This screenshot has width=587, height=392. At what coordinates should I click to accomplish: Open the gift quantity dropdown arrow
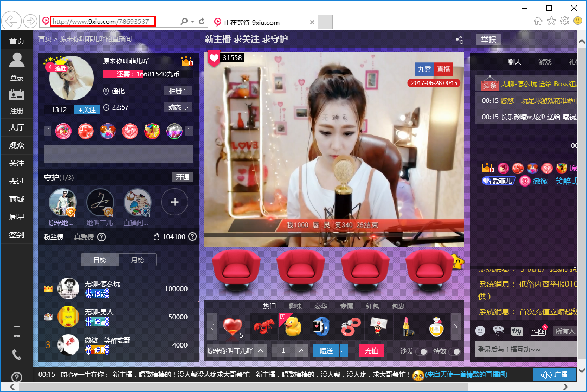pyautogui.click(x=302, y=351)
